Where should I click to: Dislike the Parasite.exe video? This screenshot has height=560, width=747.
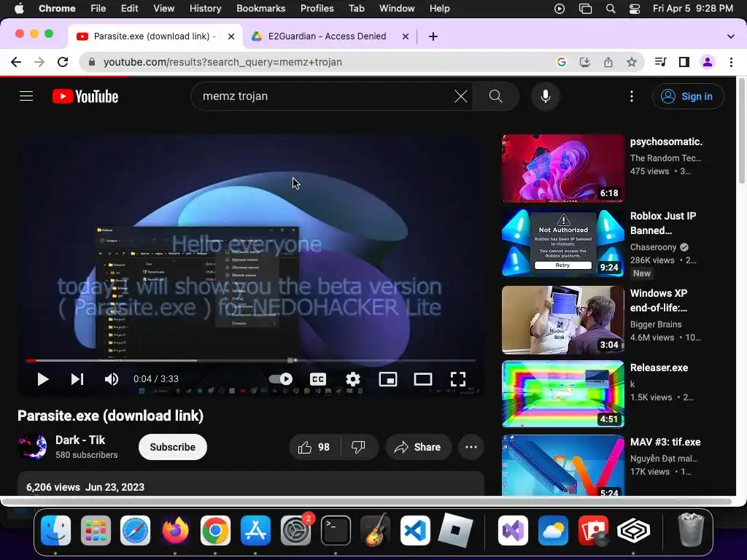359,447
